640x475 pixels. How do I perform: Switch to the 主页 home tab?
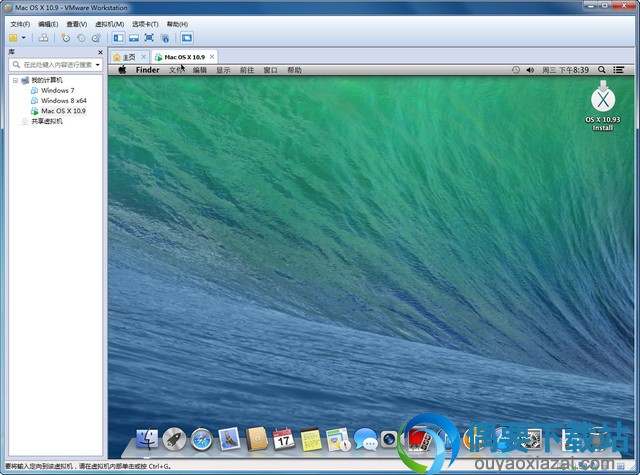(x=129, y=57)
